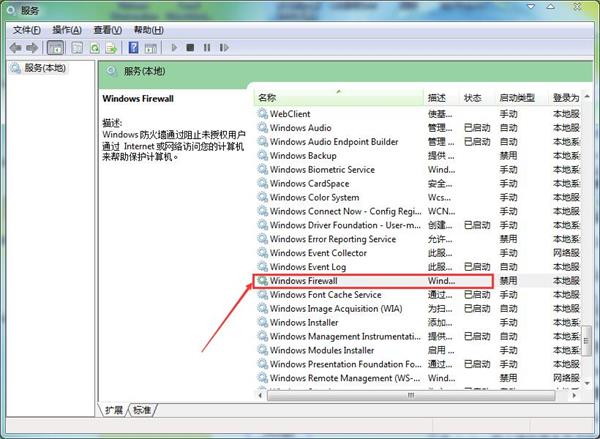Switch to the 标准 tab
This screenshot has width=600, height=439.
(x=142, y=410)
